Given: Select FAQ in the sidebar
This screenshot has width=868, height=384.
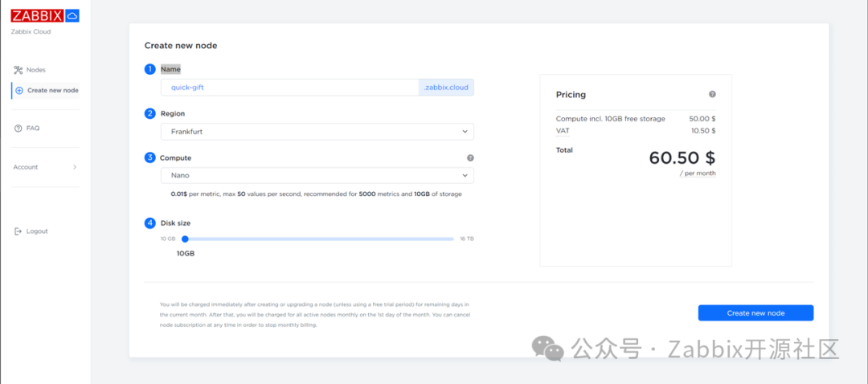Looking at the screenshot, I should coord(33,128).
